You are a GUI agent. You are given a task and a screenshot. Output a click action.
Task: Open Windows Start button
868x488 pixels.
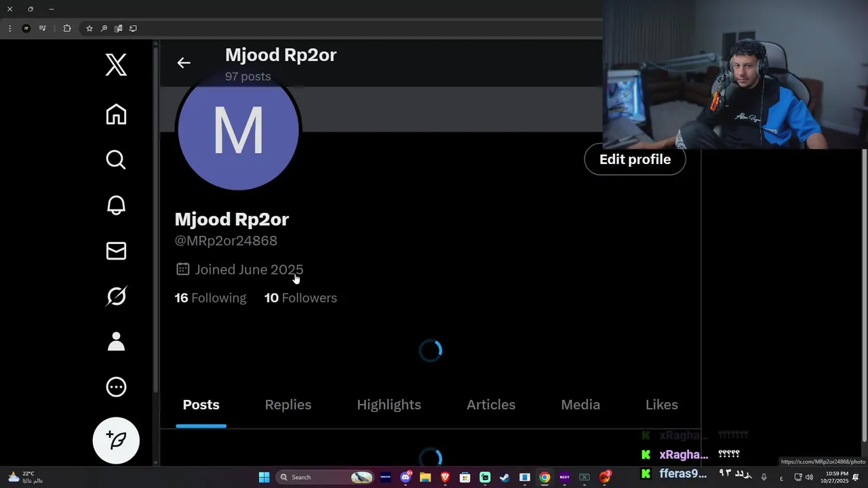[x=264, y=477]
